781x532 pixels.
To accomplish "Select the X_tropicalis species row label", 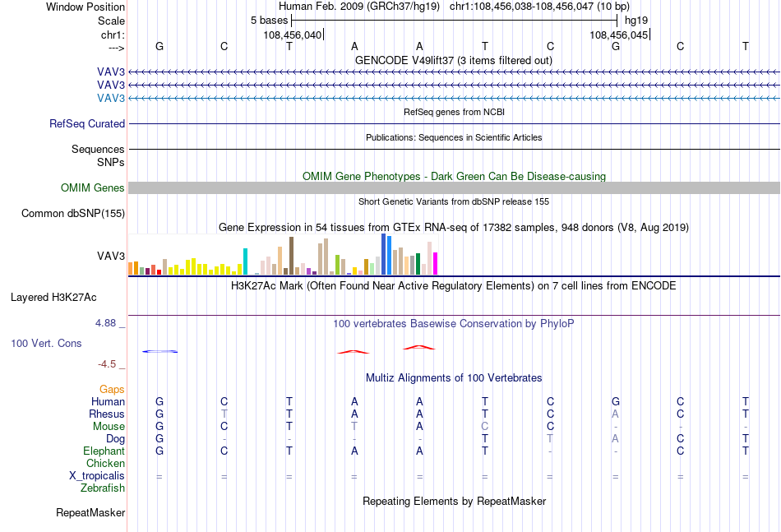I will (x=97, y=476).
